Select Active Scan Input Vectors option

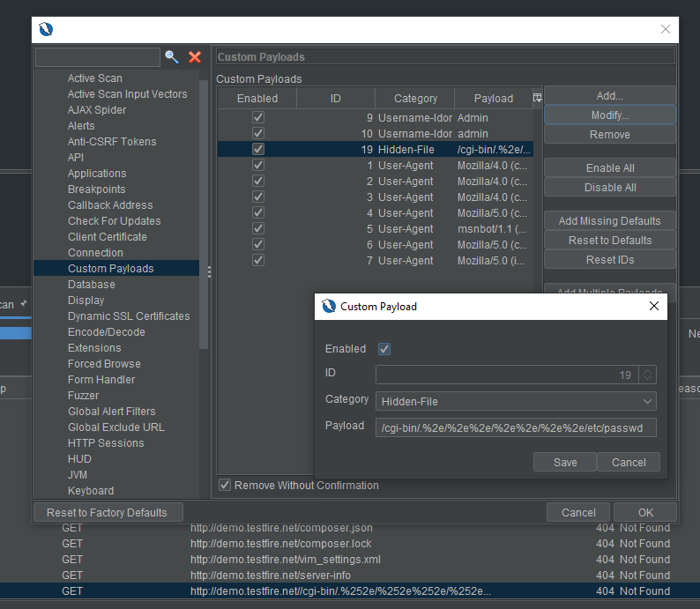tap(127, 94)
